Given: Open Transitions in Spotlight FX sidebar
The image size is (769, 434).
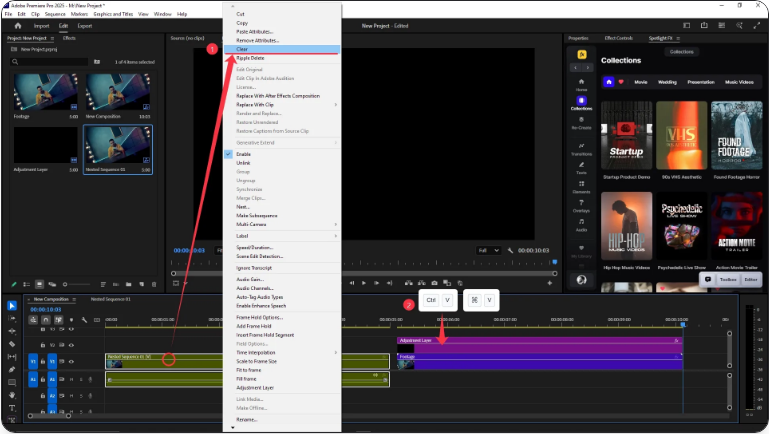Looking at the screenshot, I should coord(581,149).
